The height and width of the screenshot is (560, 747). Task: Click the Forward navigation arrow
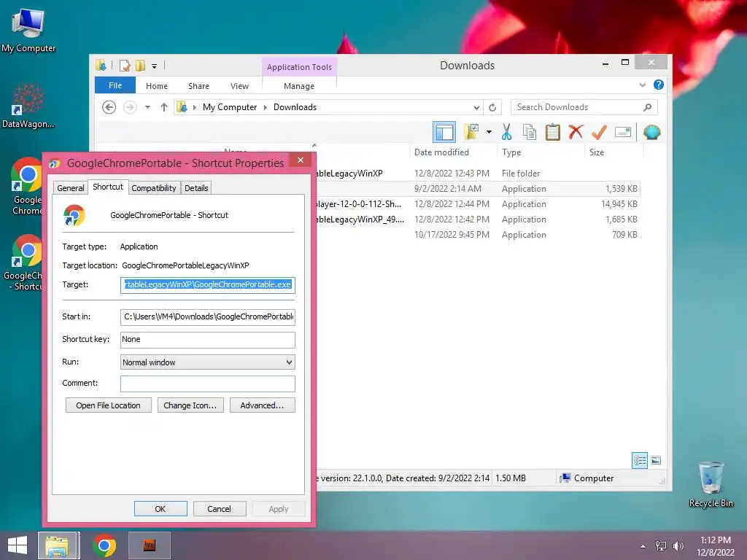click(x=130, y=107)
